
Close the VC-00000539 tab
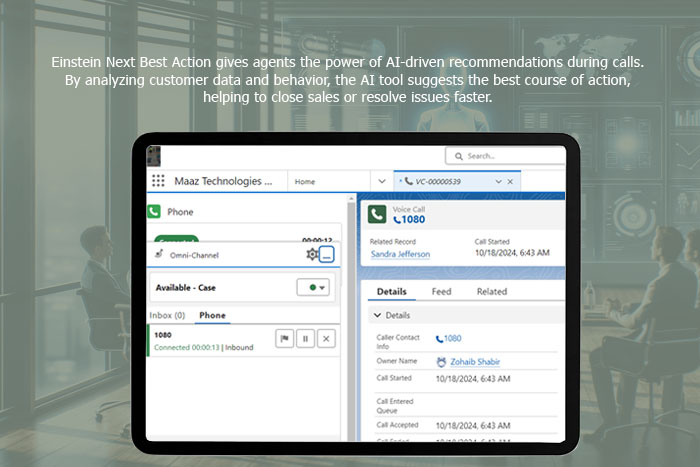coord(510,182)
